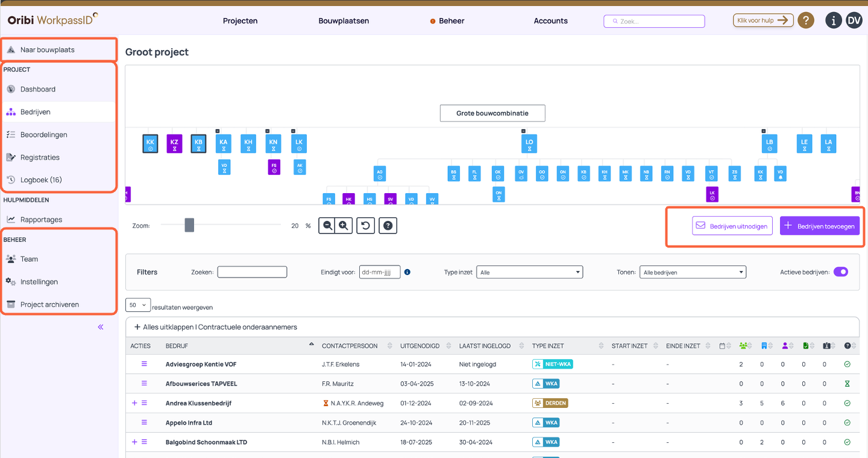Go to Bouwplaatsen in top navigation
Viewport: 868px width, 458px height.
[344, 21]
